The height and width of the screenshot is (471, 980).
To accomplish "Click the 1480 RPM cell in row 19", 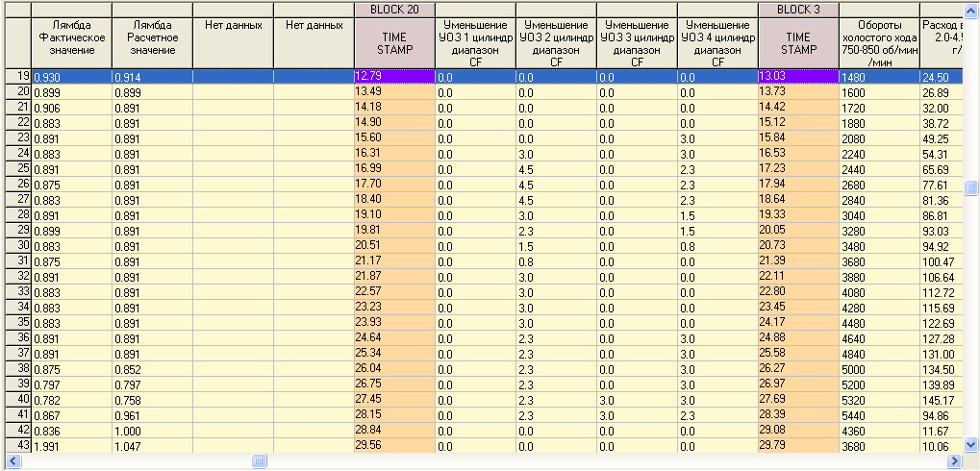I will point(878,77).
